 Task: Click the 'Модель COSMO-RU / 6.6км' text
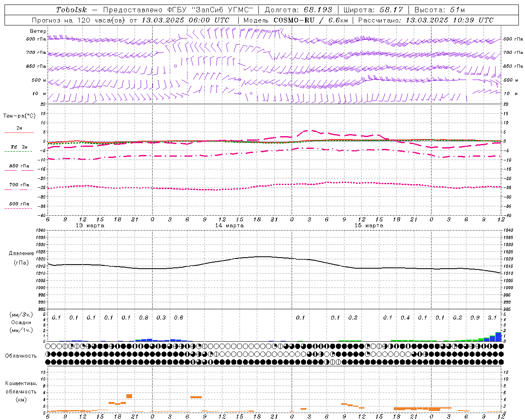click(296, 20)
